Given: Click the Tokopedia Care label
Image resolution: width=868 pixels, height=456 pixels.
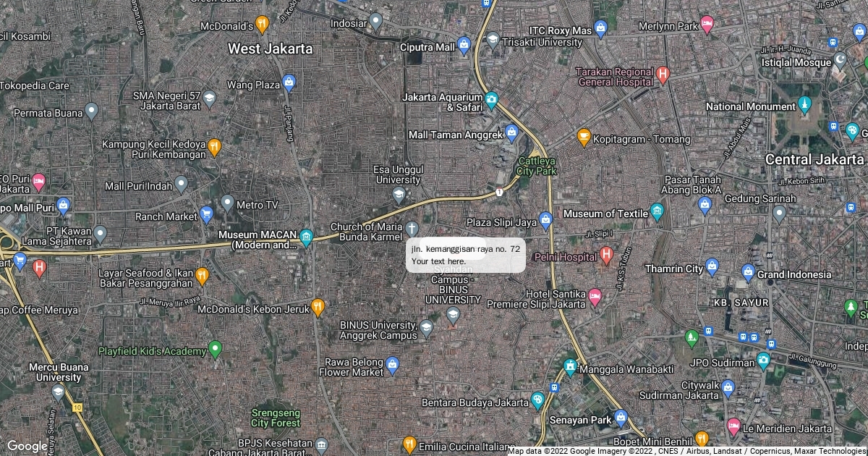Looking at the screenshot, I should click(35, 85).
